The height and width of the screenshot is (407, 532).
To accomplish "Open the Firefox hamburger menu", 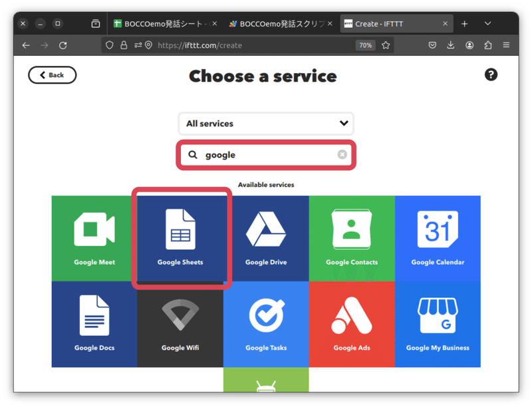I will coord(506,45).
